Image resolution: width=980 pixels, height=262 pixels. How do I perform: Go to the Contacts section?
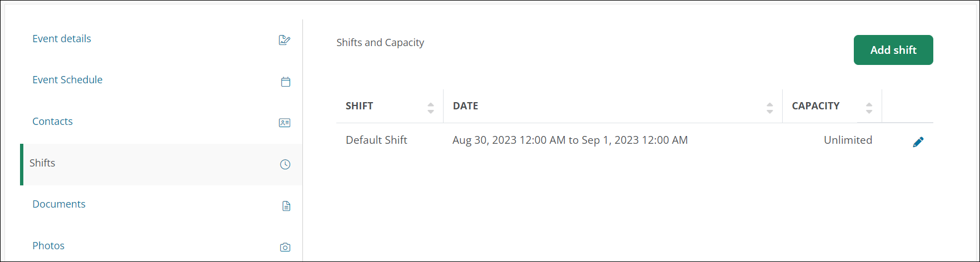tap(52, 122)
